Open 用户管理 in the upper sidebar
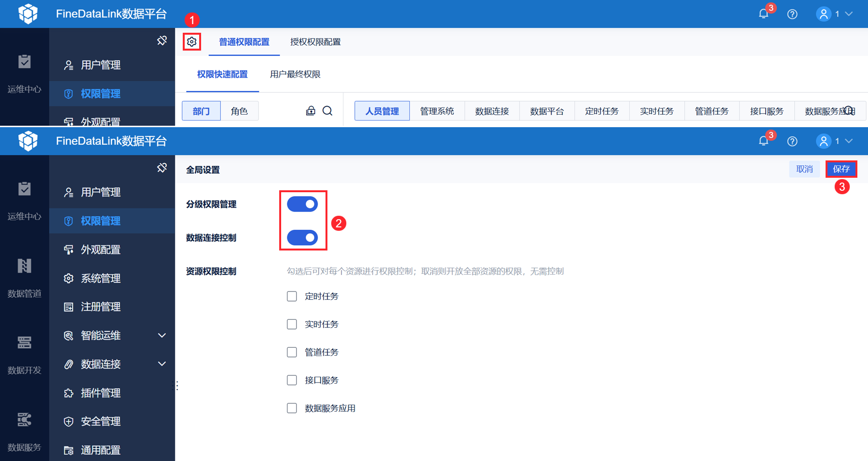Screen dimensions: 868x461 click(112, 65)
